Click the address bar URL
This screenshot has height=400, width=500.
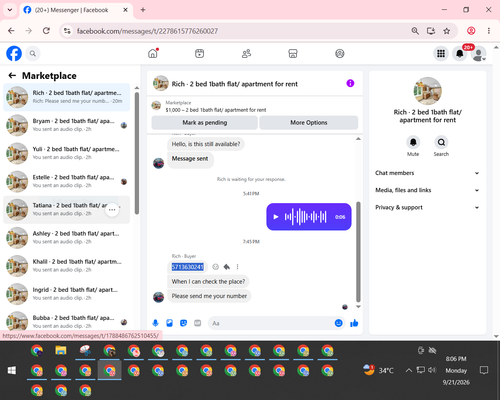click(x=147, y=31)
